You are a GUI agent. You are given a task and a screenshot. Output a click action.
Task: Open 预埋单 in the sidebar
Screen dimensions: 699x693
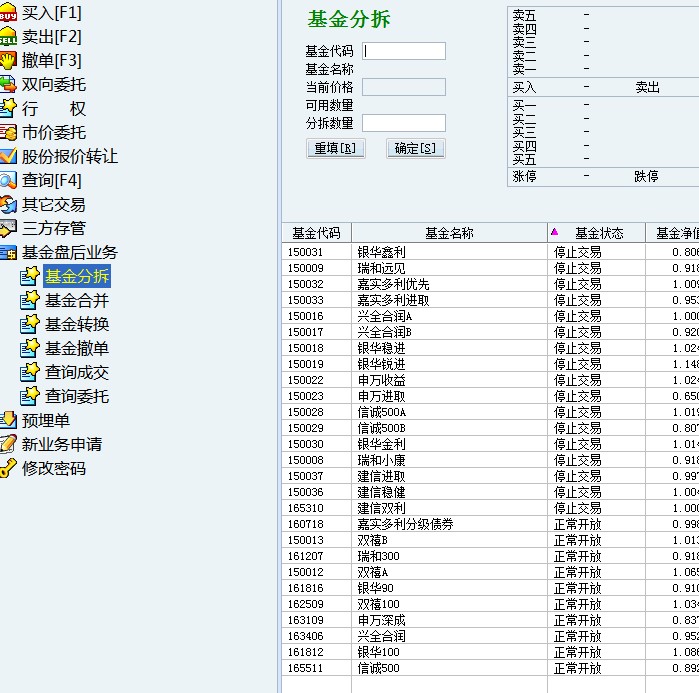click(46, 420)
